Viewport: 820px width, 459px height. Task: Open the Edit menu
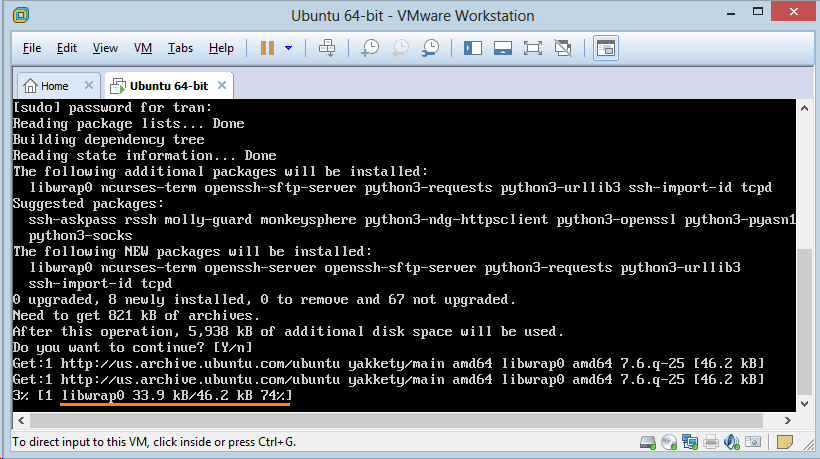coord(67,48)
